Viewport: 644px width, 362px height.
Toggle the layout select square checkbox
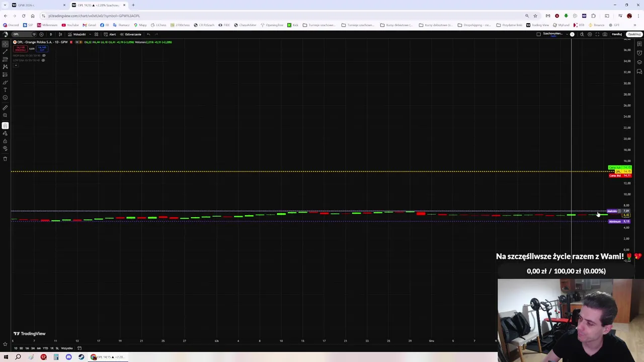pos(538,34)
